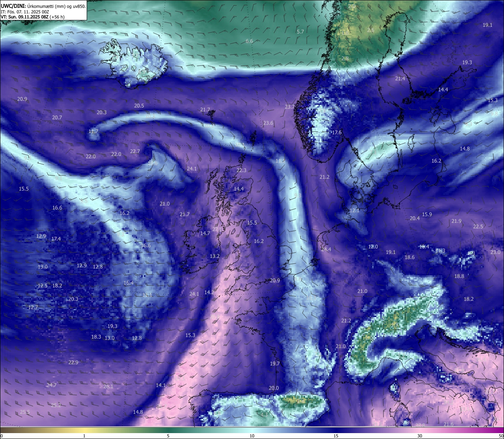The height and width of the screenshot is (439, 504).
Task: Click the '20.5' value south of Iceland
Action: (139, 106)
